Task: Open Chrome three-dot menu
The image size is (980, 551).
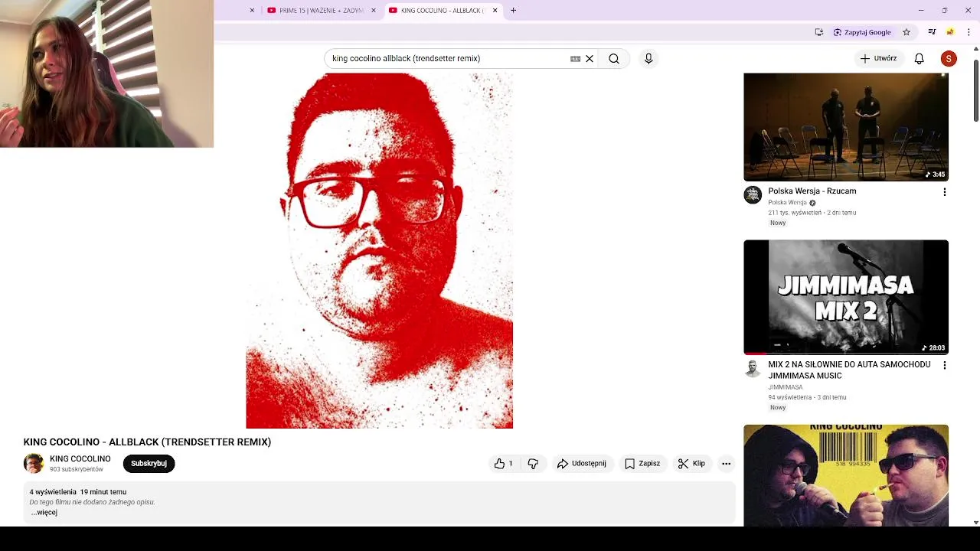Action: pyautogui.click(x=969, y=32)
